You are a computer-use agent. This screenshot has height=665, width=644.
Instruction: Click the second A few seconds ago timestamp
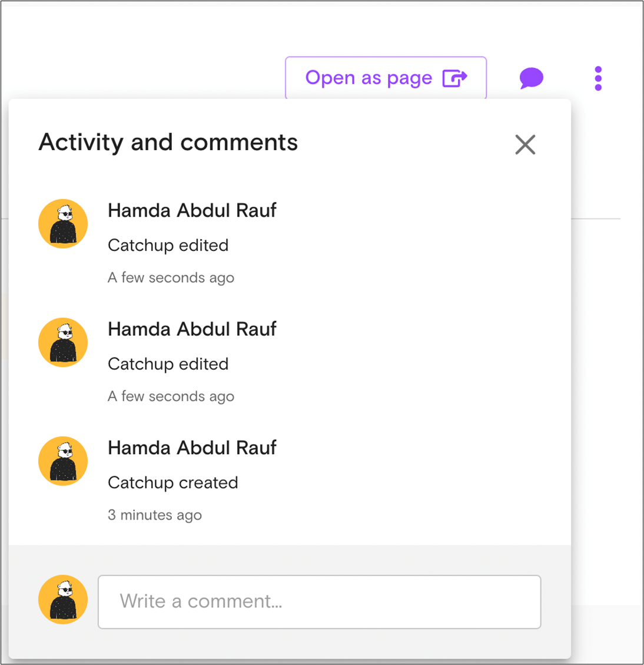pyautogui.click(x=171, y=396)
